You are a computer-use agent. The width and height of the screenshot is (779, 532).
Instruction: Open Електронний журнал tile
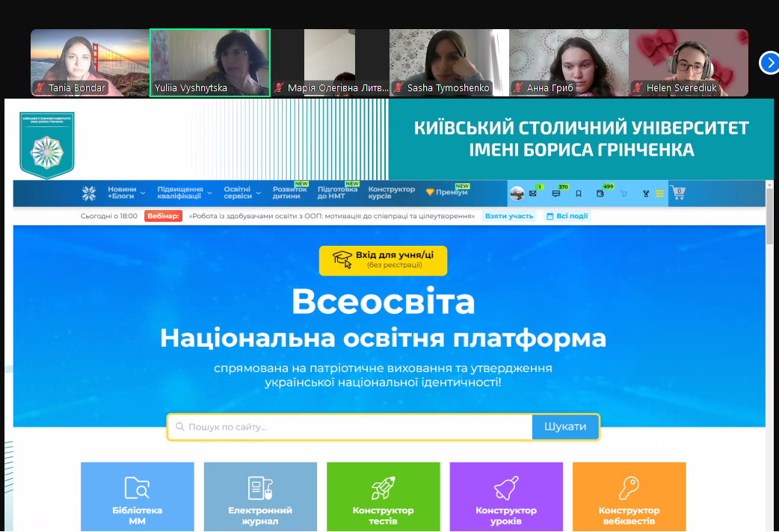tap(260, 496)
